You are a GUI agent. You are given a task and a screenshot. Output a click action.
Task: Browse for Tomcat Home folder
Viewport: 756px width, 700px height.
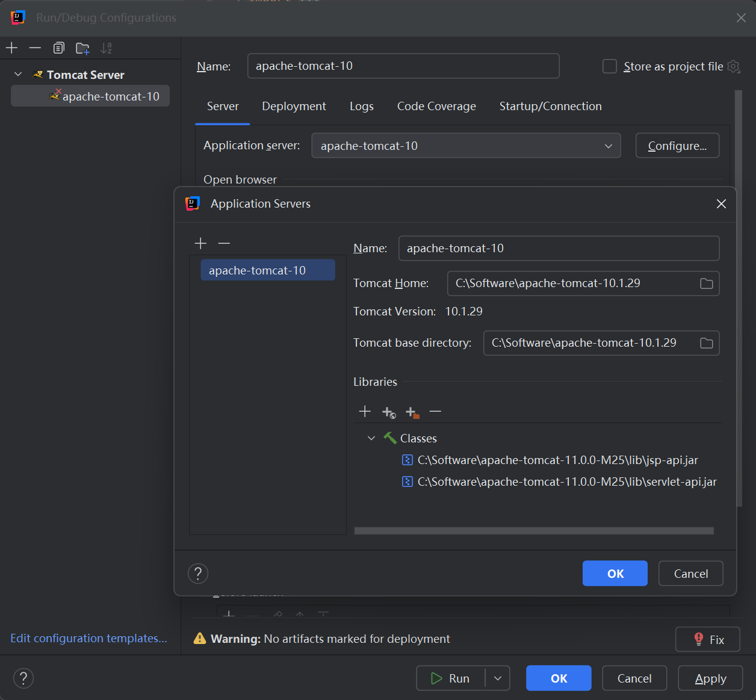[x=707, y=283]
